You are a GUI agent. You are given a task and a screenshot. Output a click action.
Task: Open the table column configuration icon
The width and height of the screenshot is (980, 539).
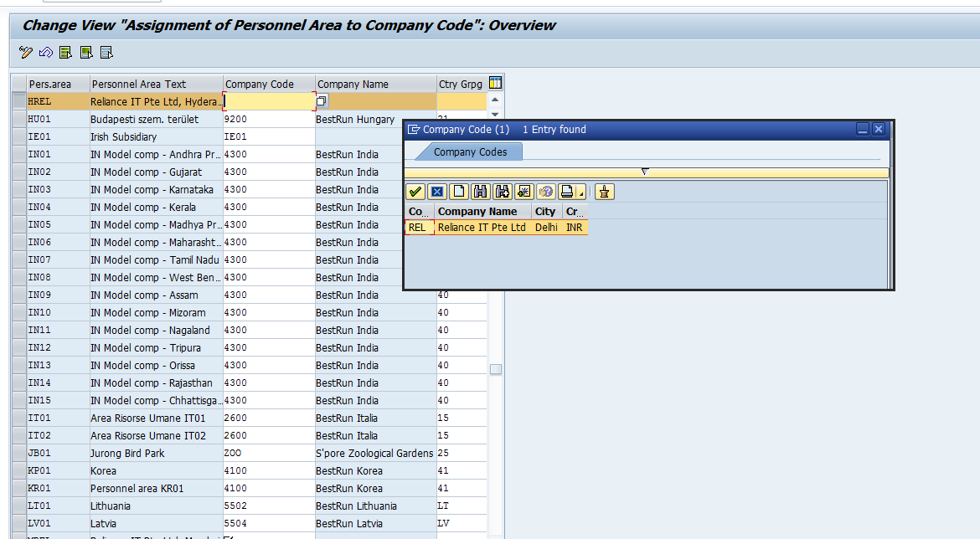point(495,82)
